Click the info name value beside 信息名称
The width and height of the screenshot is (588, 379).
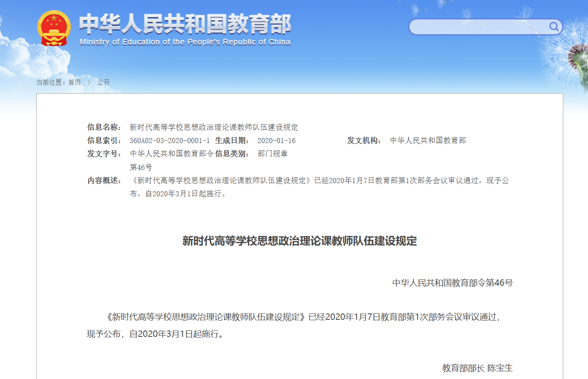(214, 127)
